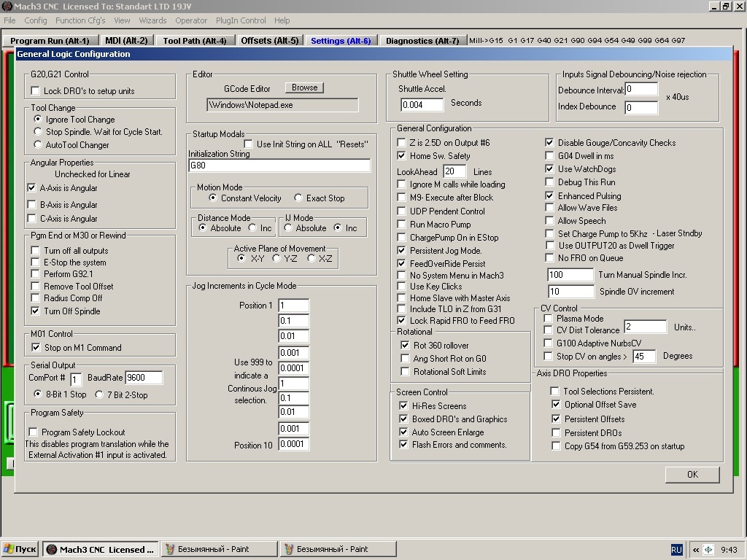Check B-Axis is Angular
Image resolution: width=747 pixels, height=560 pixels.
pos(31,204)
